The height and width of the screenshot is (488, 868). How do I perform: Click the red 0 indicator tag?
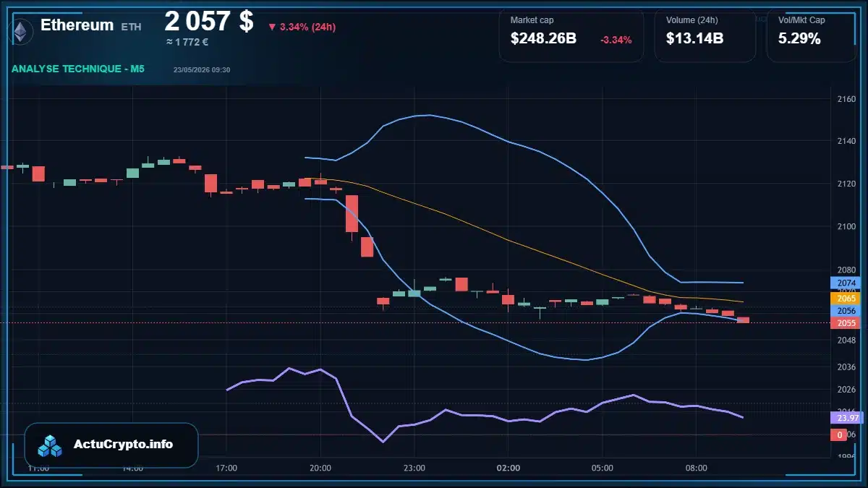click(839, 435)
